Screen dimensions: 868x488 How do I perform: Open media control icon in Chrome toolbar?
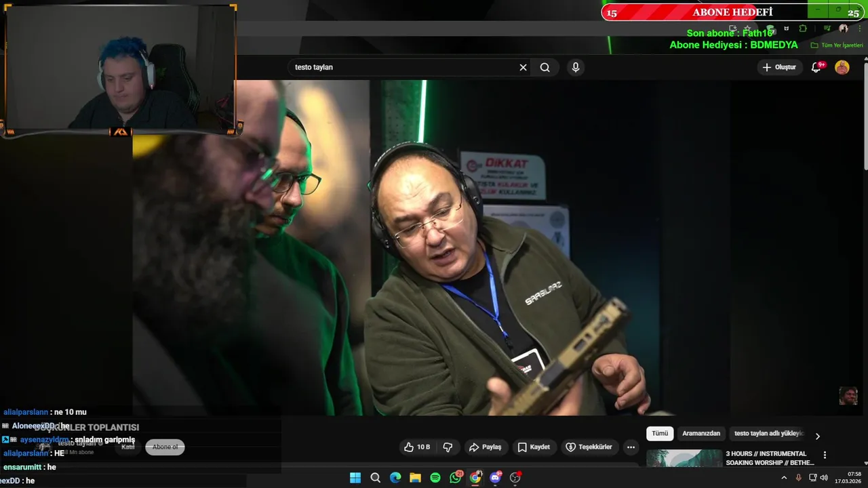(827, 28)
